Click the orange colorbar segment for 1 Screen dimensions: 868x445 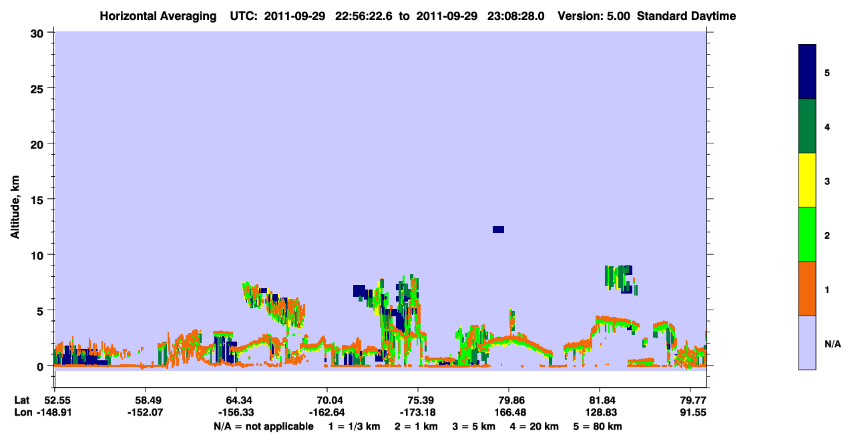pos(807,288)
